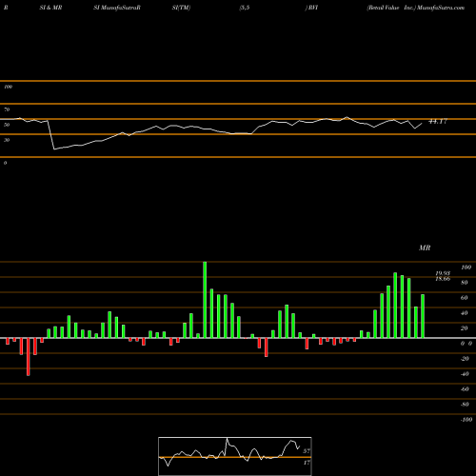Click the MR axis label -60
Screen dimensions: 476x476
465,389
